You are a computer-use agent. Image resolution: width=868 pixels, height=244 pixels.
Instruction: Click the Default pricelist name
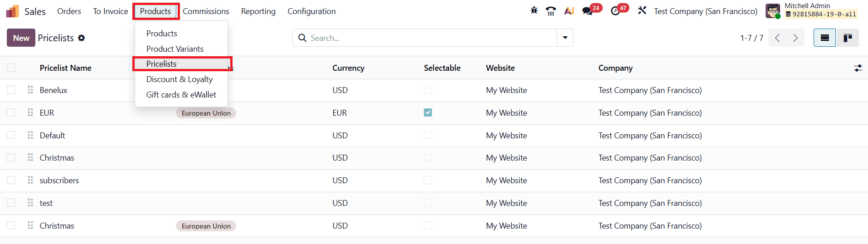pos(52,135)
